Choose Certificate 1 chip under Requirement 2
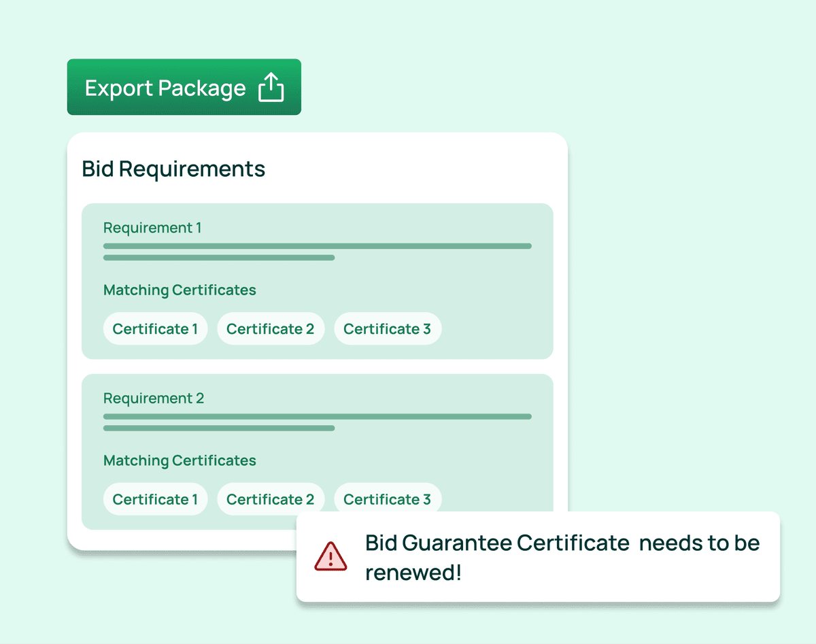Image resolution: width=816 pixels, height=644 pixels. click(155, 499)
